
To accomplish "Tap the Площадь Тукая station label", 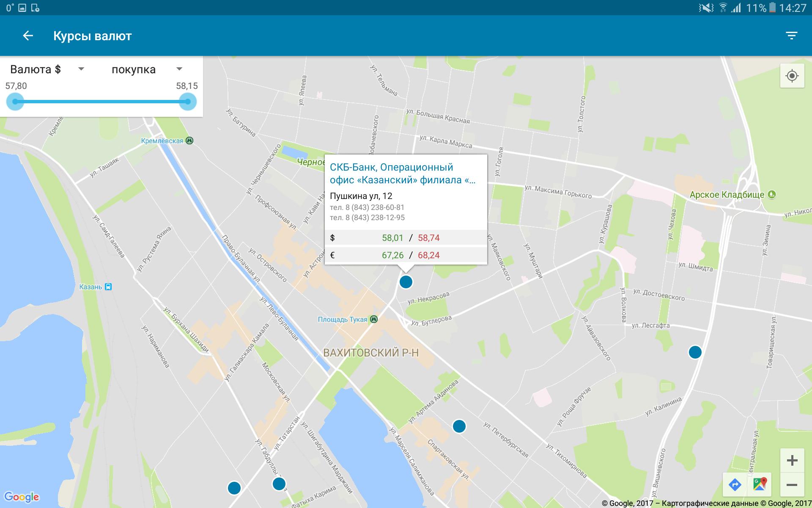I will 343,319.
